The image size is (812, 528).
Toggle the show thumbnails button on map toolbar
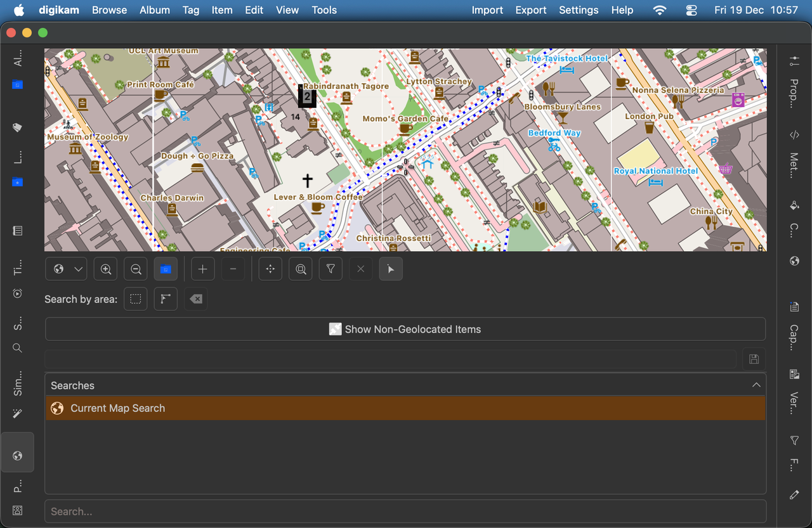pyautogui.click(x=166, y=269)
